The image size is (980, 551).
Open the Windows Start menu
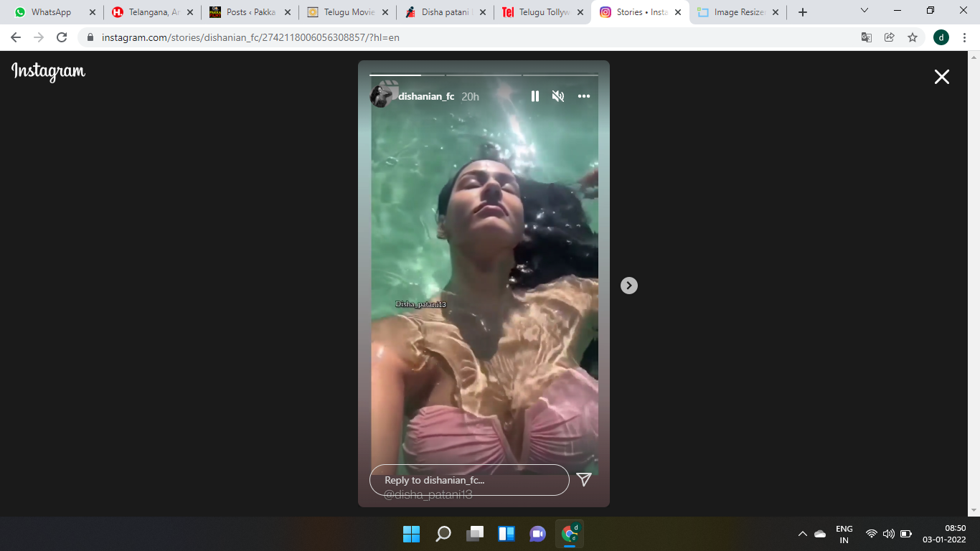point(411,534)
